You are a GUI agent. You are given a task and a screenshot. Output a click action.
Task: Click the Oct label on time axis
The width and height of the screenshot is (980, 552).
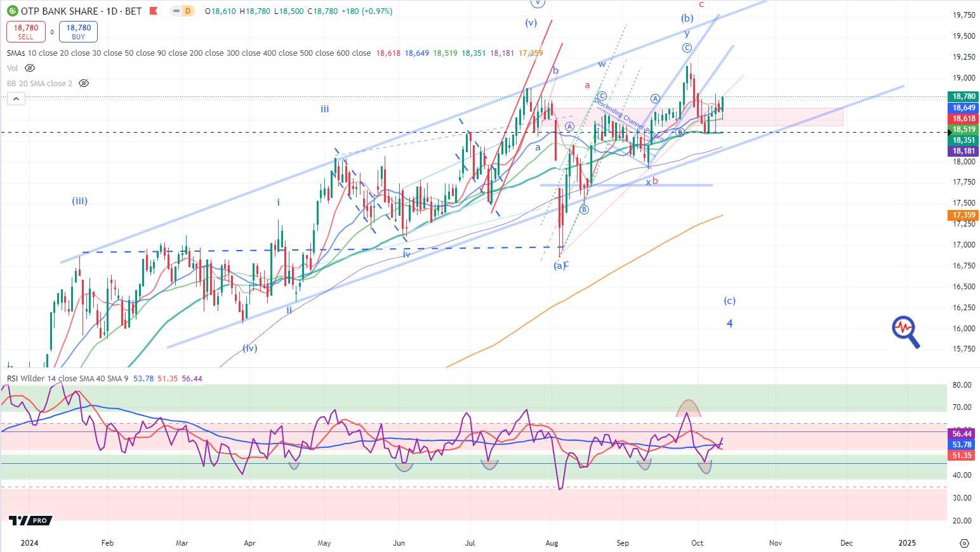[698, 543]
